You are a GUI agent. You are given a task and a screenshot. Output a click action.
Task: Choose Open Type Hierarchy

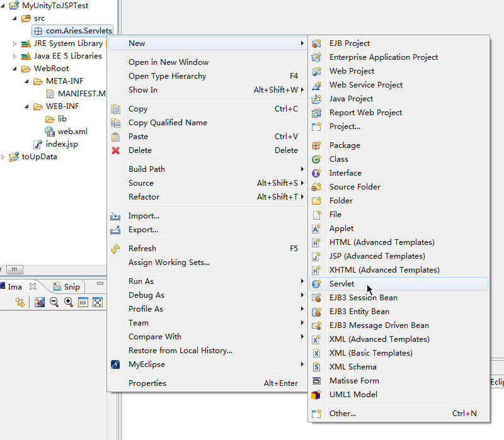click(208, 76)
